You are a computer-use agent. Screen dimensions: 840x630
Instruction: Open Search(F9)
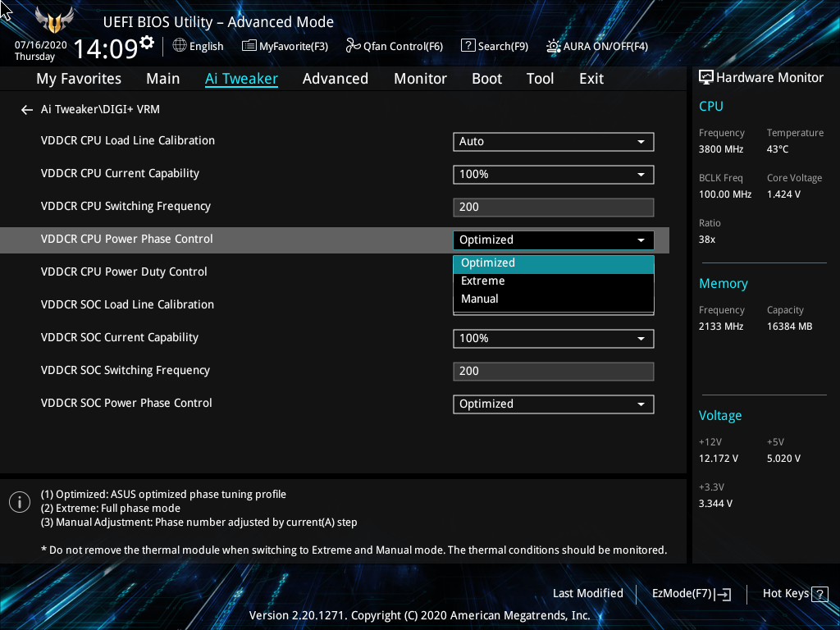click(x=495, y=46)
